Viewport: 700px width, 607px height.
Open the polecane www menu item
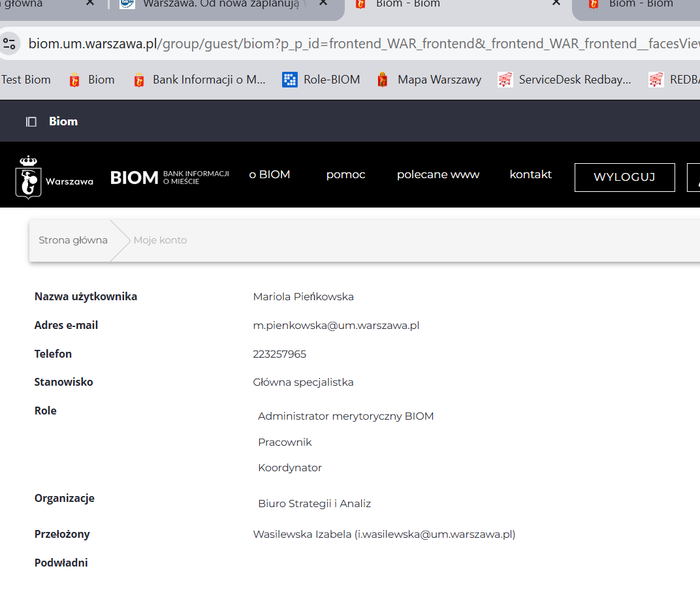(438, 174)
